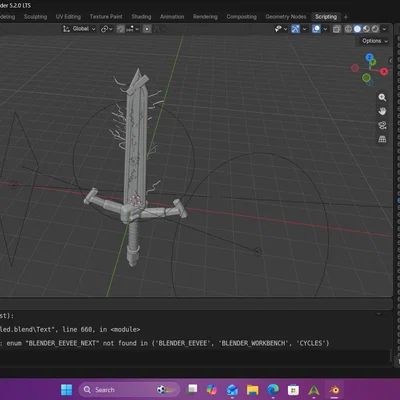Viewport: 400px width, 400px height.
Task: Select the active Scripting workspace tab
Action: tap(326, 17)
